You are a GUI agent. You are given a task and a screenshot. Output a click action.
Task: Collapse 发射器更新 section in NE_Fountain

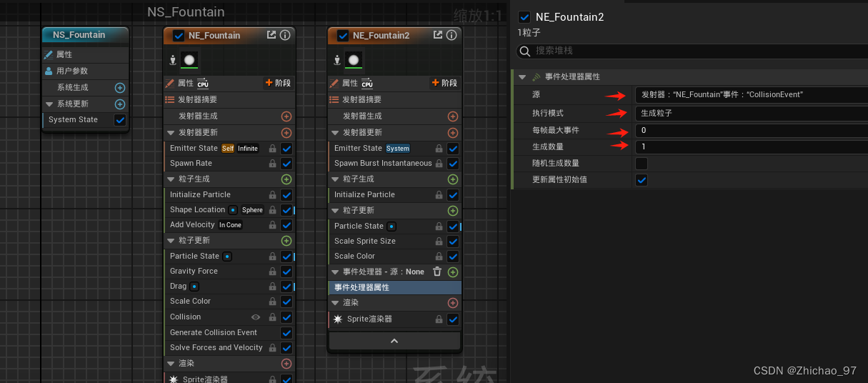tap(171, 132)
